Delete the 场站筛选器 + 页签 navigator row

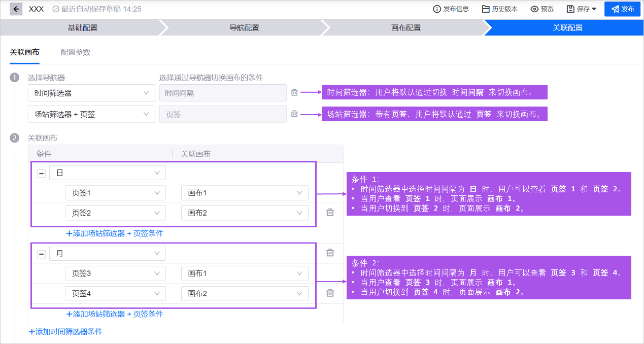click(294, 114)
